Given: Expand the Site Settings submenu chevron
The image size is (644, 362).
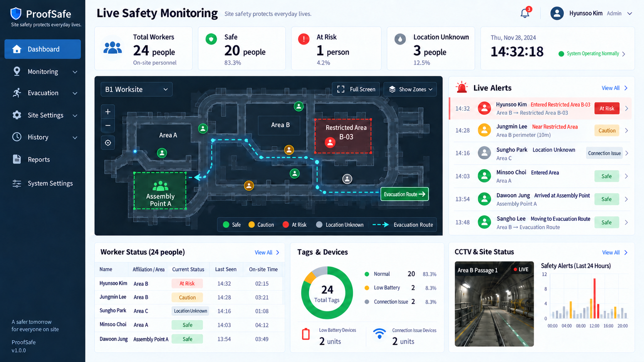Looking at the screenshot, I should point(75,115).
